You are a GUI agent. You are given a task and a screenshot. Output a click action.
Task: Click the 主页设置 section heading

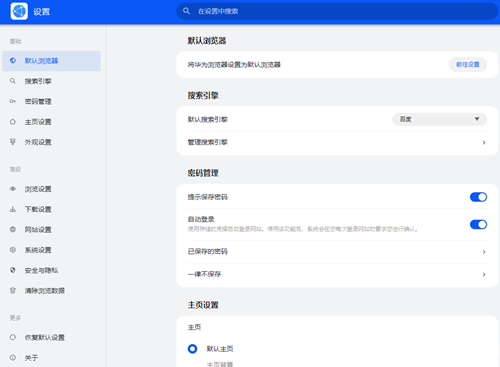203,305
